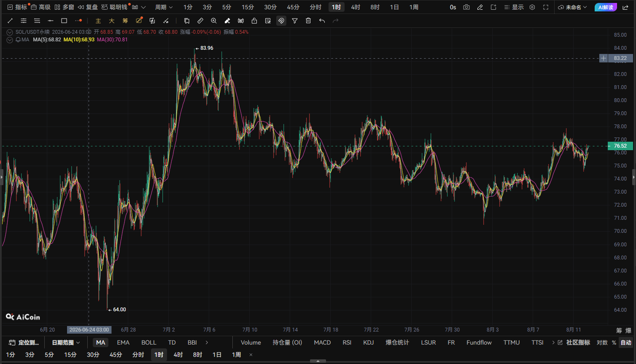
Task: Toggle the MACD sub-indicator
Action: 322,342
